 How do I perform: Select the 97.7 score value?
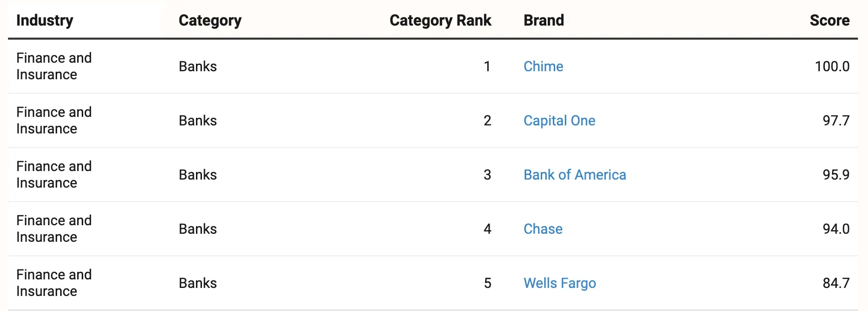coord(836,120)
